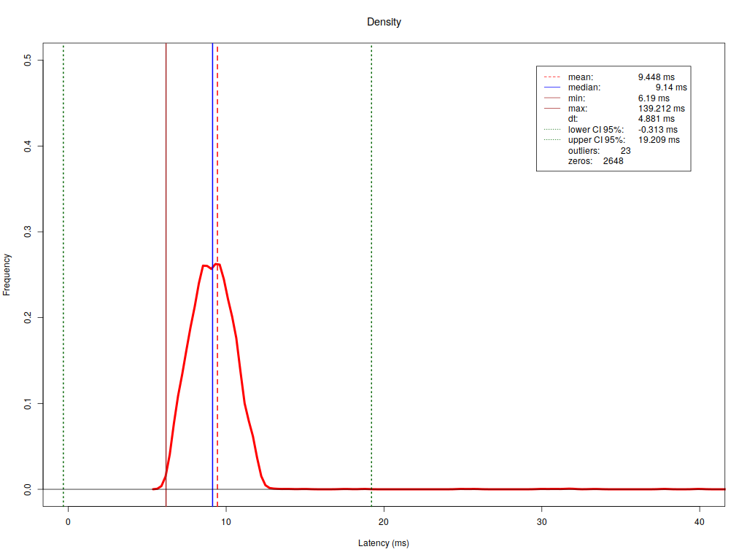Click the Frequency y-axis label
747x560 pixels.
7,274
